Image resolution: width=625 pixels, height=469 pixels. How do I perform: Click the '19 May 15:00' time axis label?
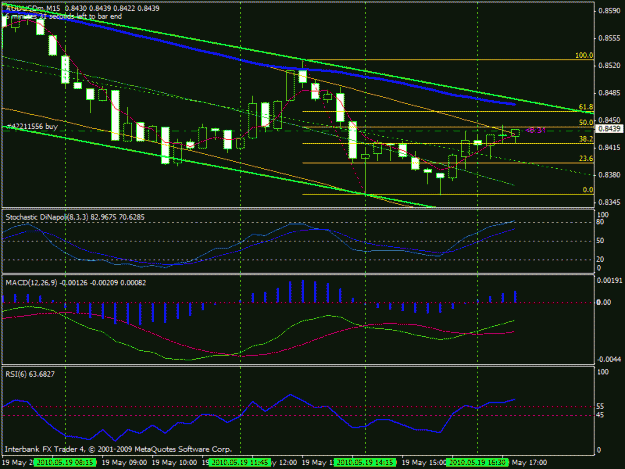pyautogui.click(x=424, y=463)
